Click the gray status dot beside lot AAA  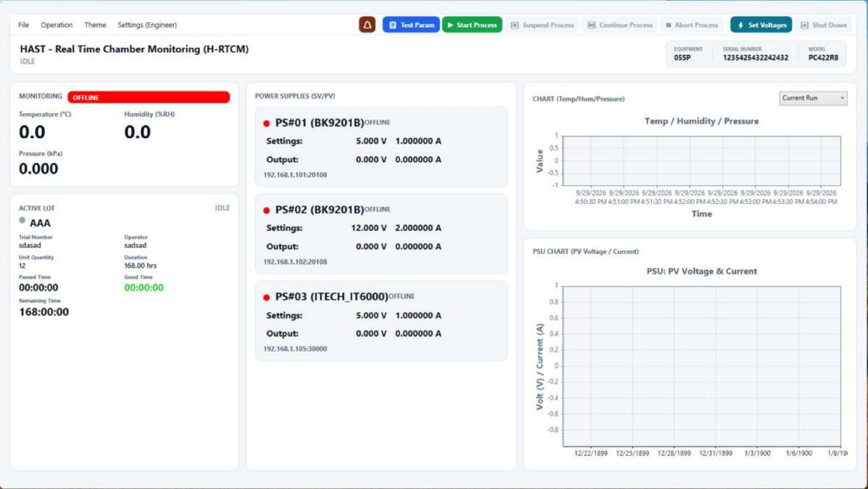(x=22, y=221)
